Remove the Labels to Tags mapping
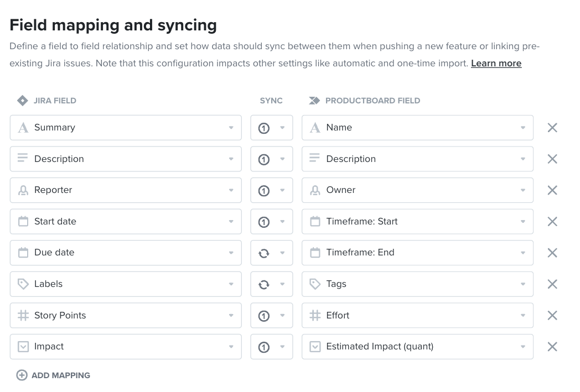Image resolution: width=580 pixels, height=392 pixels. click(552, 284)
